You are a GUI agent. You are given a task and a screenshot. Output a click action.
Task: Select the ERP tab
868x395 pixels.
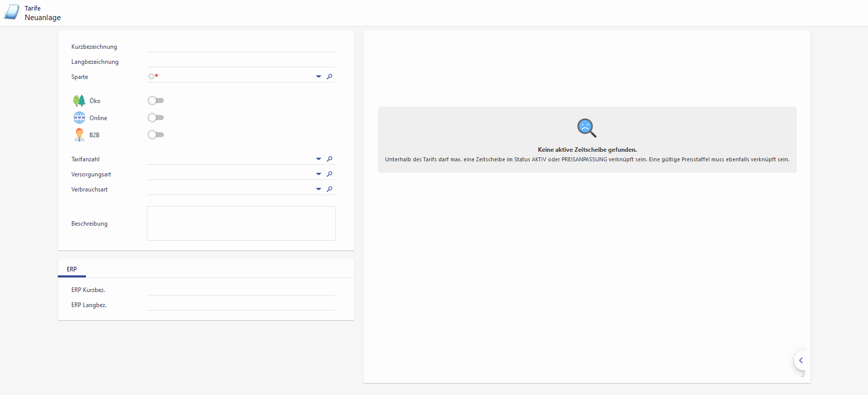click(72, 269)
